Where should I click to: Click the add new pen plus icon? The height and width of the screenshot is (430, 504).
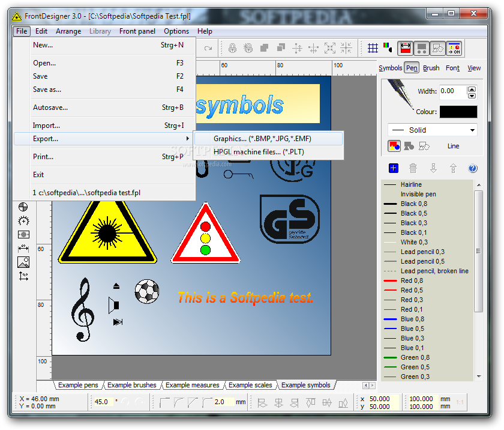(394, 168)
